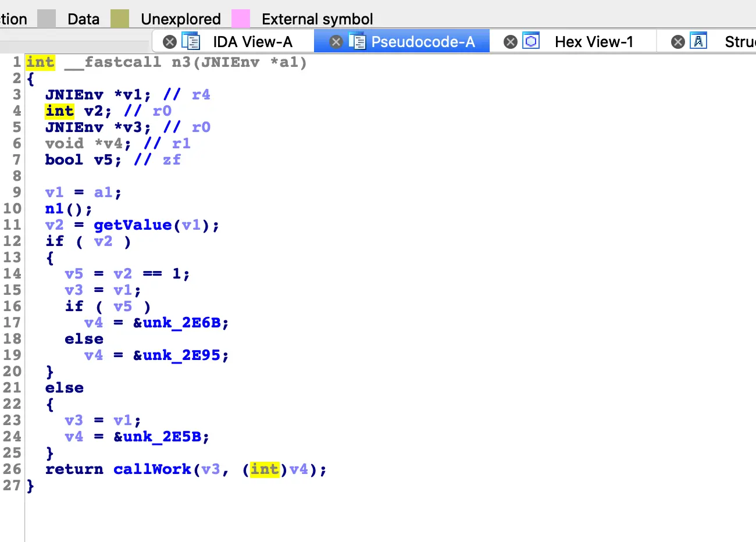The image size is (756, 542).
Task: Click the unk_2E6B reference
Action: pos(182,323)
